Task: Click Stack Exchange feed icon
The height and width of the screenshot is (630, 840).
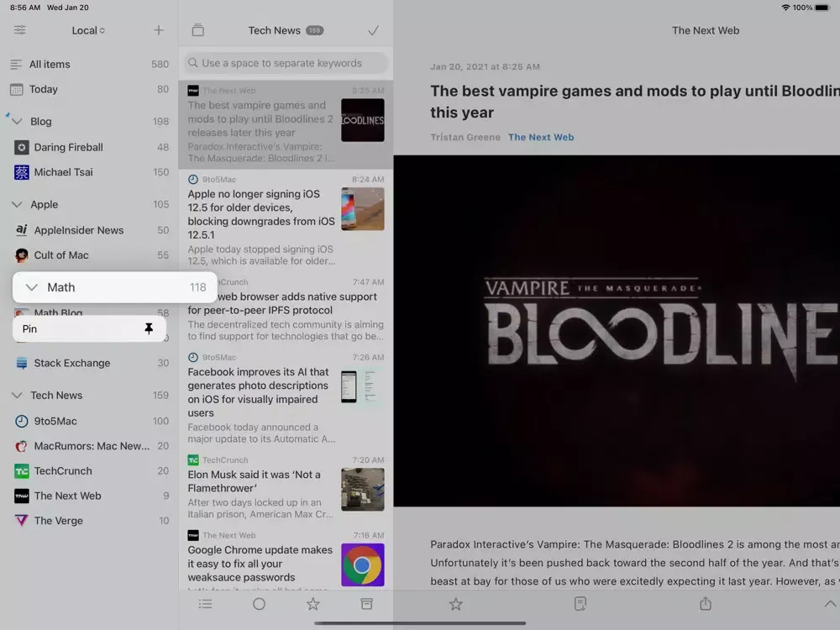Action: [22, 363]
